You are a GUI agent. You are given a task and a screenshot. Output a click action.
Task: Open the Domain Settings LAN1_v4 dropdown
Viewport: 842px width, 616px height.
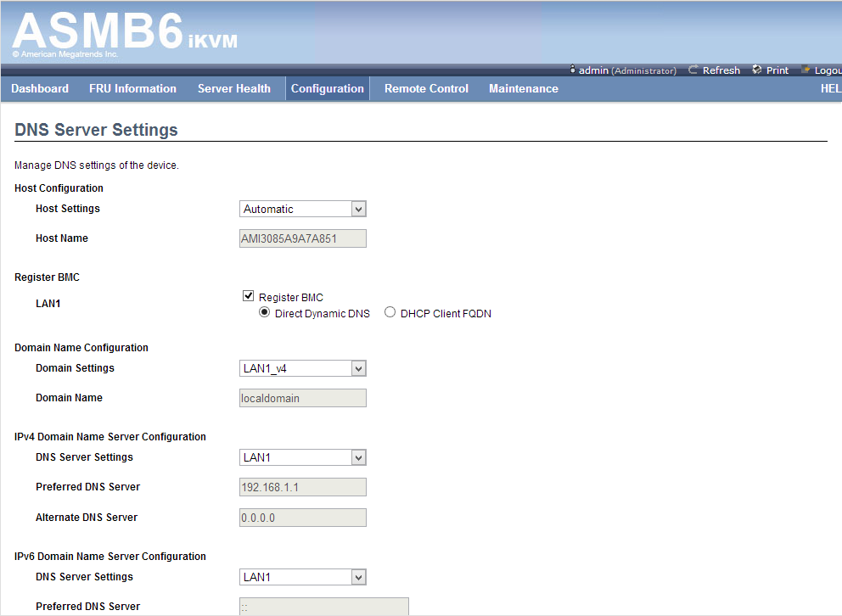pos(303,368)
